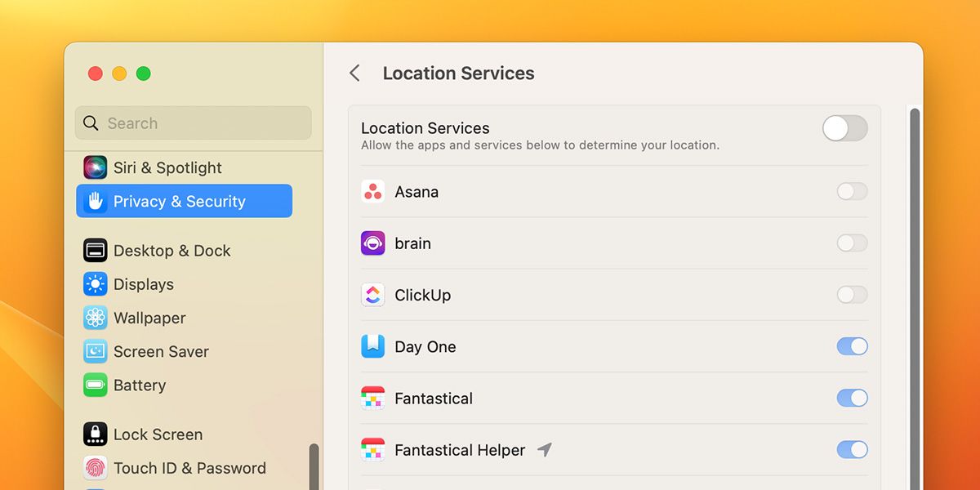
Task: Click the Battery sidebar icon
Action: pos(95,385)
